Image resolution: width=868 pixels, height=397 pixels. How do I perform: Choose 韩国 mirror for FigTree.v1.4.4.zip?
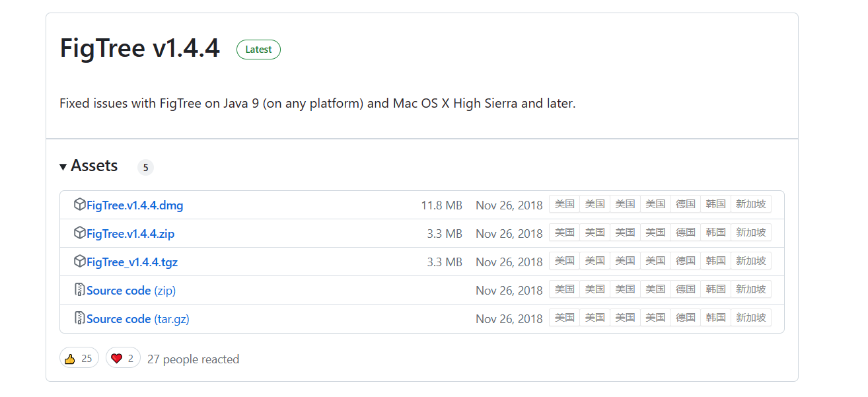[x=716, y=233]
